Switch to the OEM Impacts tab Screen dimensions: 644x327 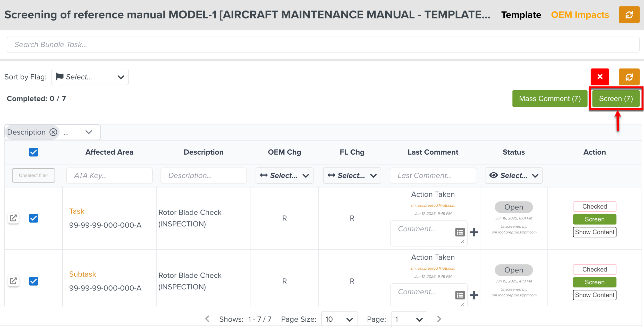tap(580, 15)
